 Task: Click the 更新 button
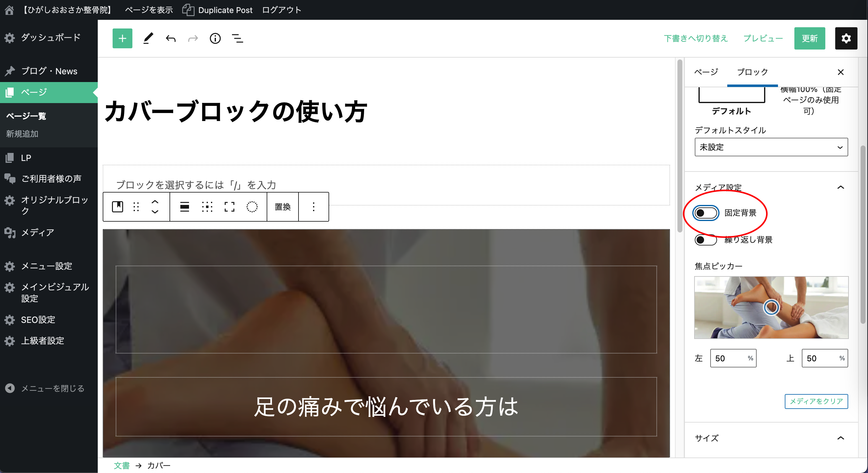click(x=809, y=38)
